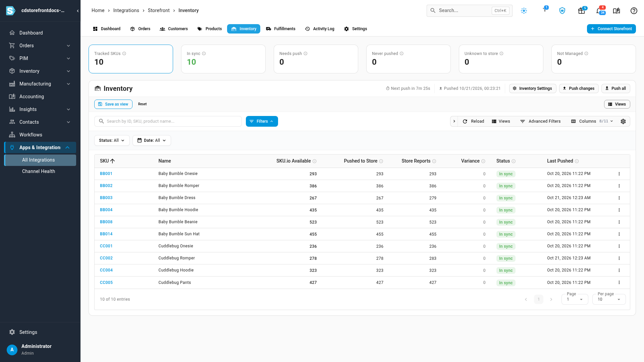Open notifications bell icon

coord(599,11)
